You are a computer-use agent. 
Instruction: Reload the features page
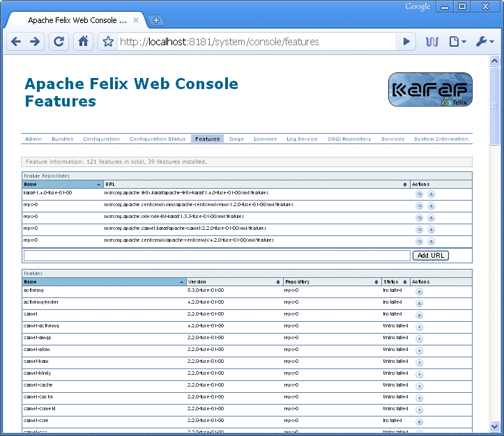59,41
